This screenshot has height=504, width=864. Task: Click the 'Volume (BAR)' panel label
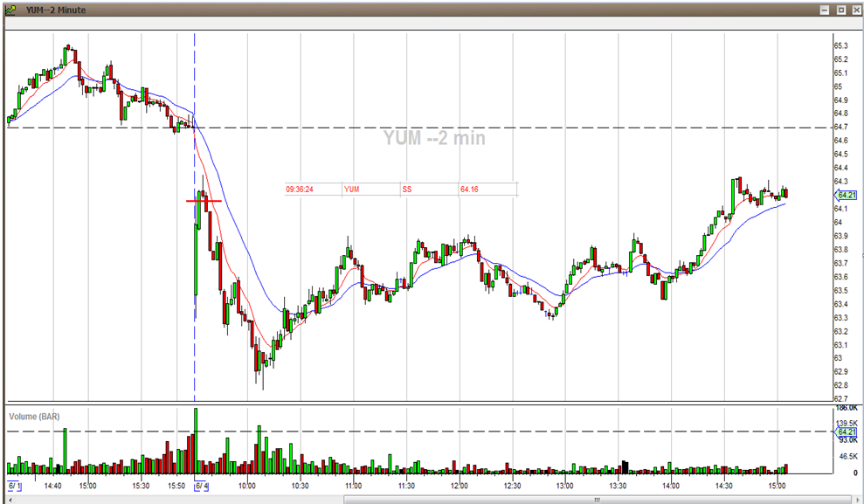click(34, 417)
